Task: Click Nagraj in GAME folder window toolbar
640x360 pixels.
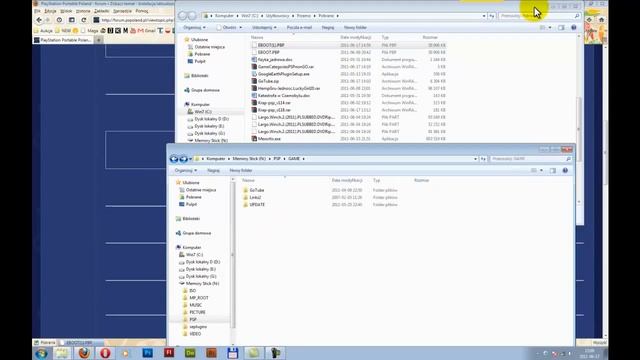Action: click(x=213, y=170)
